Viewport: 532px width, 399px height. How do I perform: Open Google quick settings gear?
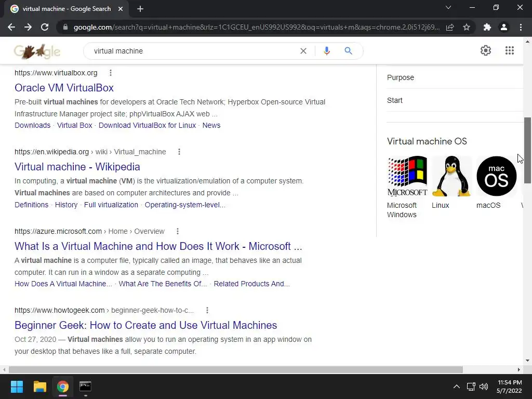486,50
